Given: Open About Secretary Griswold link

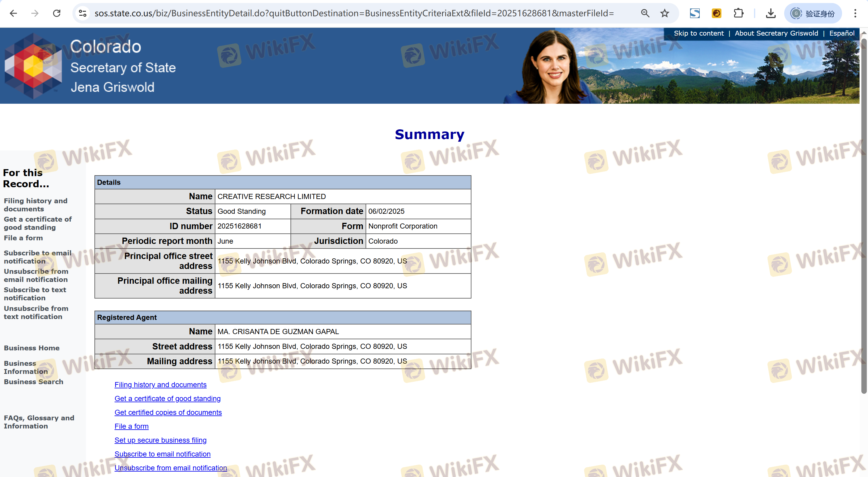Looking at the screenshot, I should [776, 33].
